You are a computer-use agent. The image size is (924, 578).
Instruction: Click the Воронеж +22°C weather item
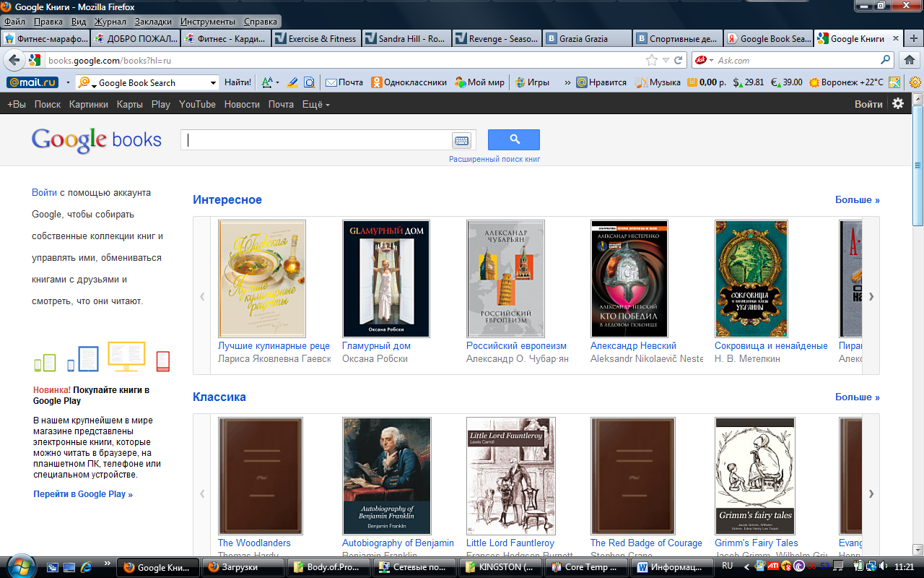846,82
